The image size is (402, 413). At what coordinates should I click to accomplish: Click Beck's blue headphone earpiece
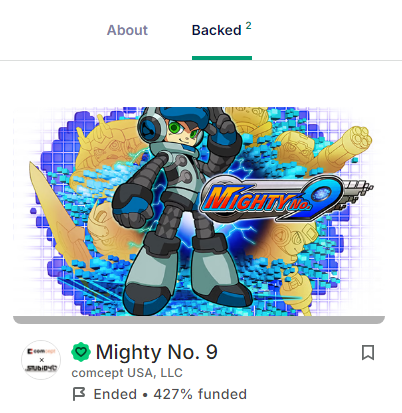[x=150, y=128]
